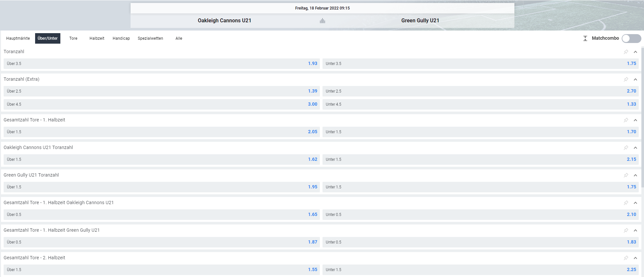Collapse Oakleigh Cannons U21 Toranzahl section

pyautogui.click(x=635, y=148)
